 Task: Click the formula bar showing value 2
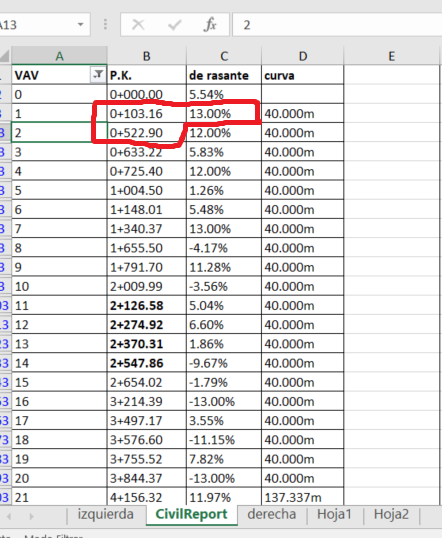(337, 25)
